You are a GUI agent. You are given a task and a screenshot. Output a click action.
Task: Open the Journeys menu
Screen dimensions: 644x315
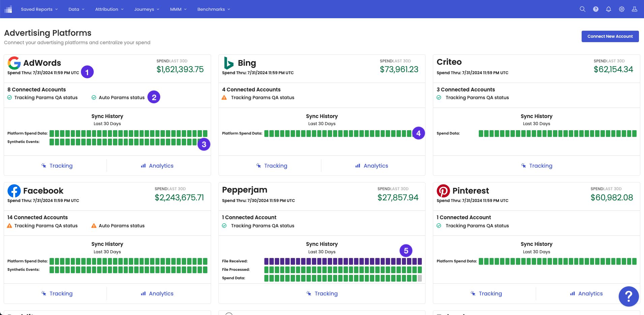click(x=147, y=9)
